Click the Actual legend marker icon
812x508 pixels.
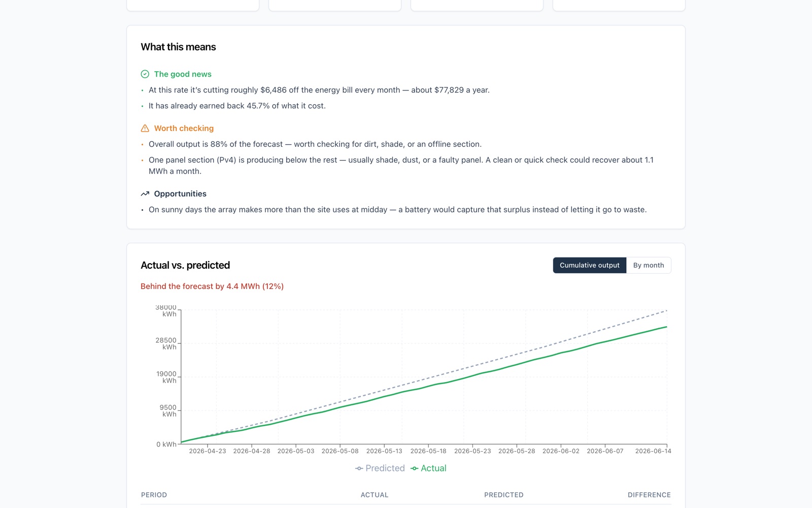pyautogui.click(x=414, y=468)
